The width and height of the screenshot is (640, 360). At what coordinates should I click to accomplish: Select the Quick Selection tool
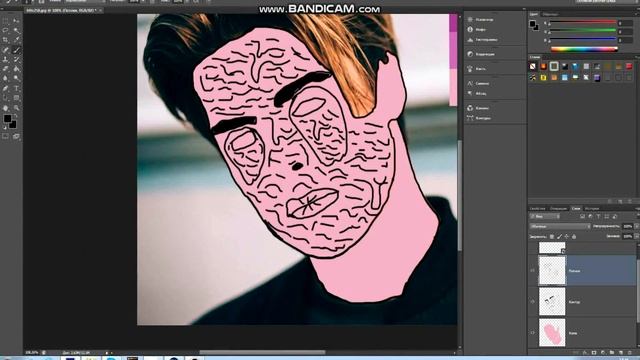[16, 30]
